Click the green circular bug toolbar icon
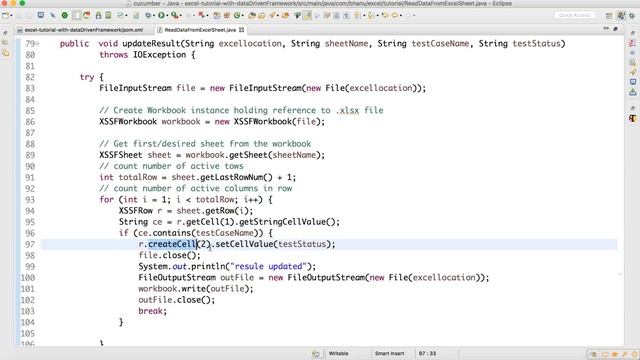 tap(64, 15)
